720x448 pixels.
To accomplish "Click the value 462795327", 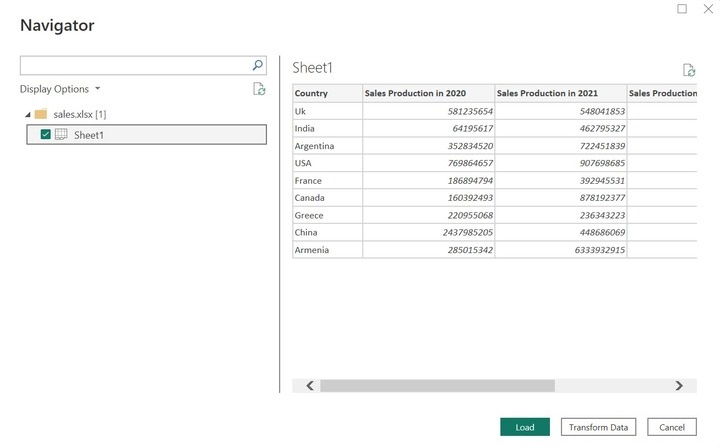I will click(x=602, y=129).
